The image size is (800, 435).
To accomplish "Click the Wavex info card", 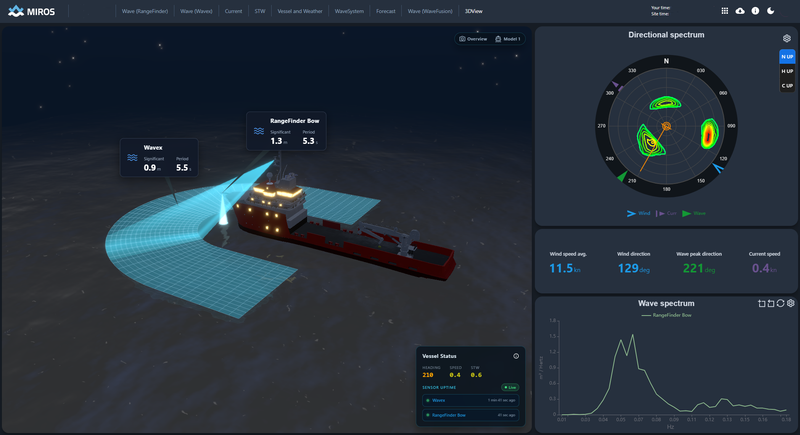I will 159,158.
